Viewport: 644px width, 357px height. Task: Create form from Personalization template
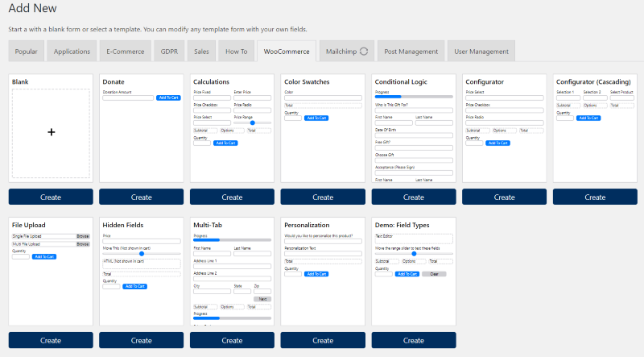[x=323, y=340]
